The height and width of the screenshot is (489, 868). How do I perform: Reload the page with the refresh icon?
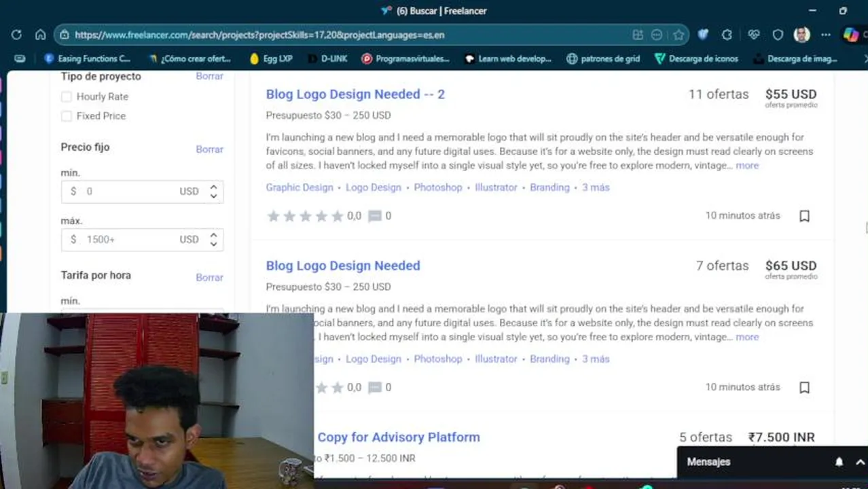(x=16, y=35)
